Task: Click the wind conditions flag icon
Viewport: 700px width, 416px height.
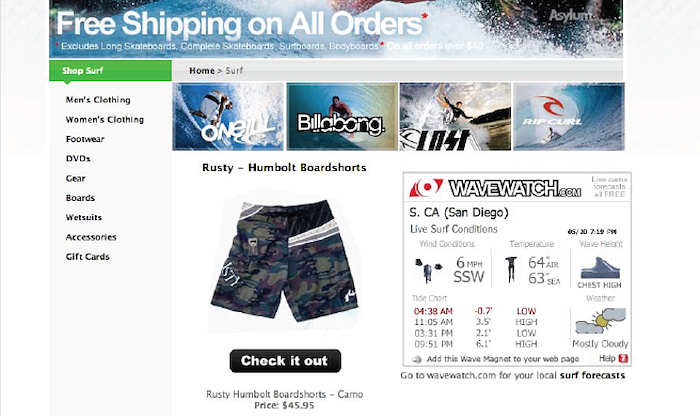Action: tap(429, 270)
